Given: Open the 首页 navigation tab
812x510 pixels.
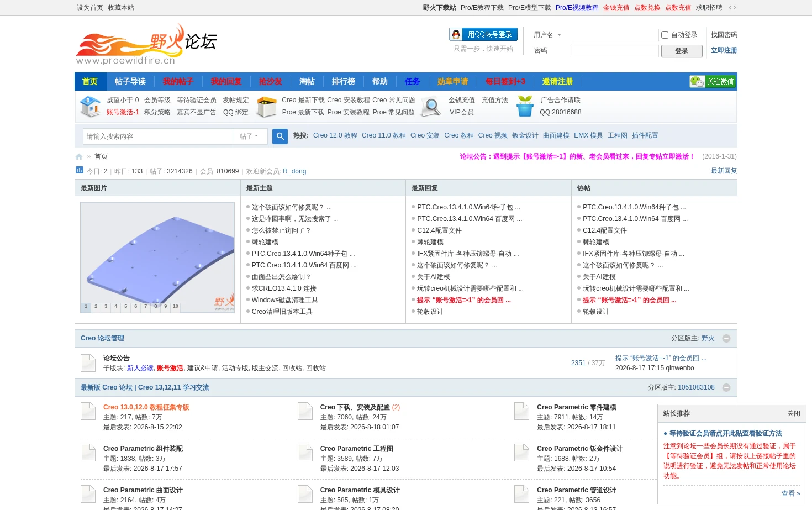Looking at the screenshot, I should pos(90,81).
